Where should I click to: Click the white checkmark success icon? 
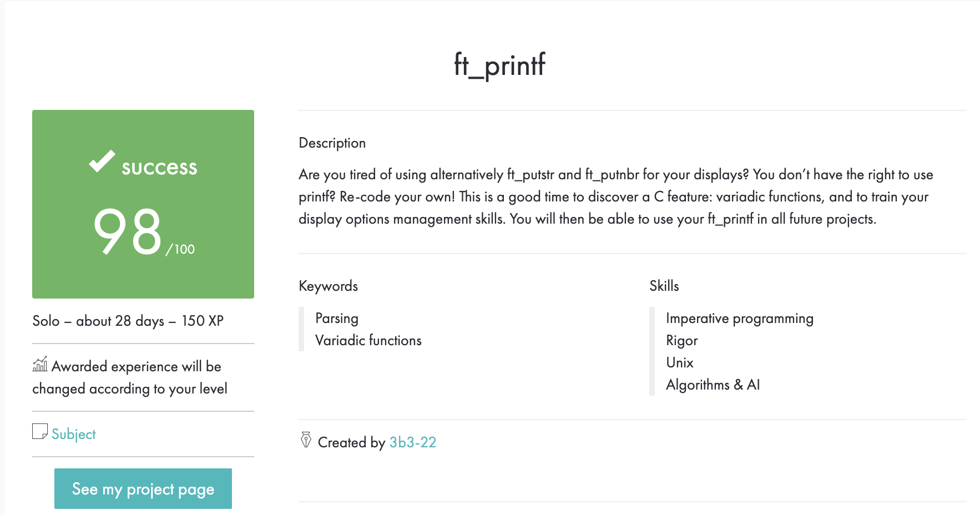102,163
